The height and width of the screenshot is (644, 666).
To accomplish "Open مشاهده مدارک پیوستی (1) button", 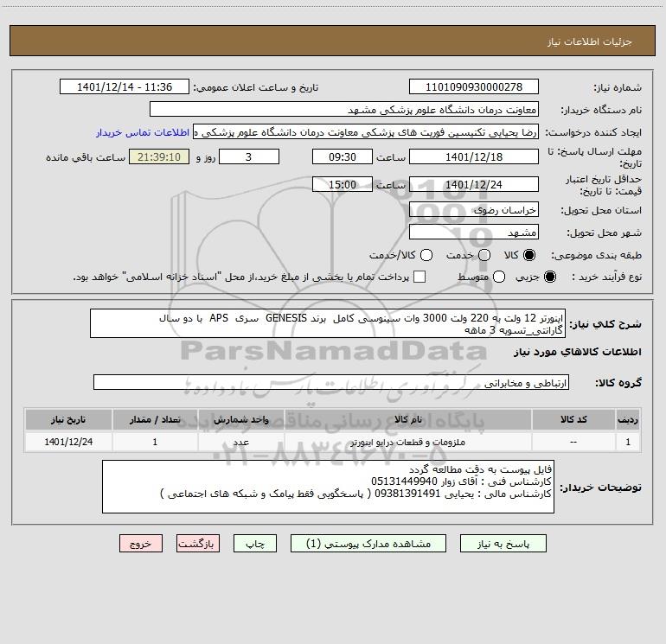I will pyautogui.click(x=368, y=544).
